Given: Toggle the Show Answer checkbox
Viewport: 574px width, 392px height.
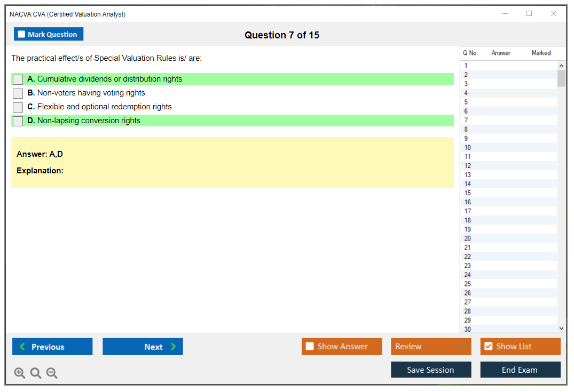Looking at the screenshot, I should [x=310, y=347].
